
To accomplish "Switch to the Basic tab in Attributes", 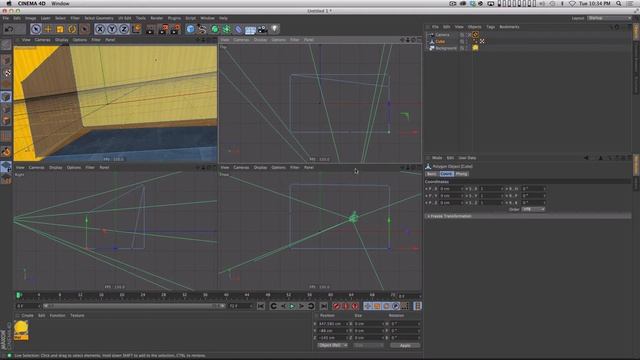I will 432,174.
